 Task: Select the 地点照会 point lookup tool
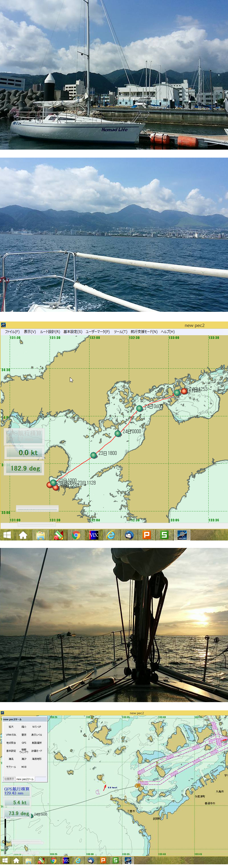coord(11,743)
